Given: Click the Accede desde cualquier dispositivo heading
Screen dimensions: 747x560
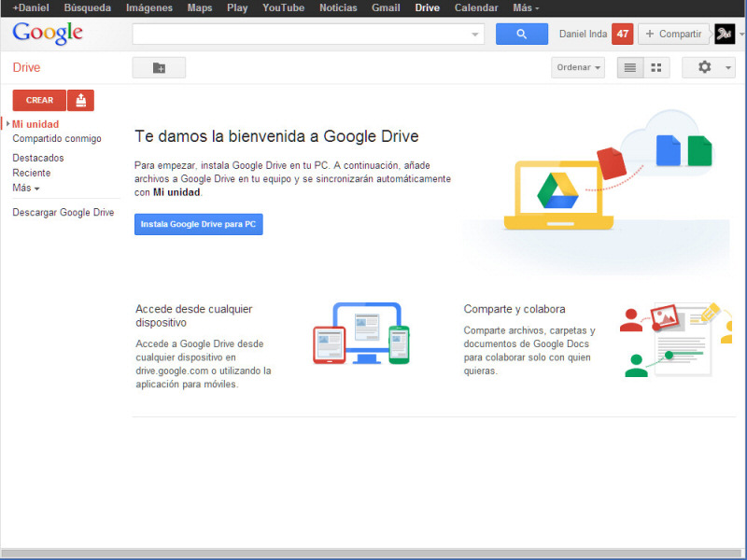Looking at the screenshot, I should [x=194, y=315].
